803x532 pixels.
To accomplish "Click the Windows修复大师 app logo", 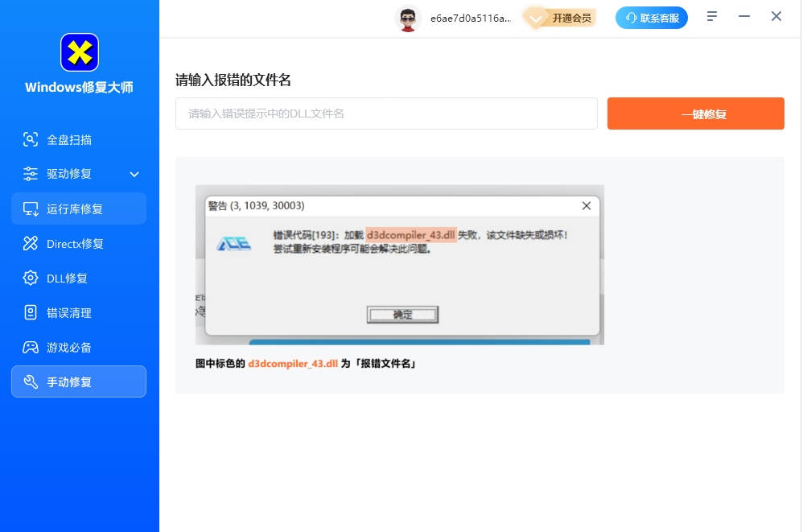I will pos(80,52).
